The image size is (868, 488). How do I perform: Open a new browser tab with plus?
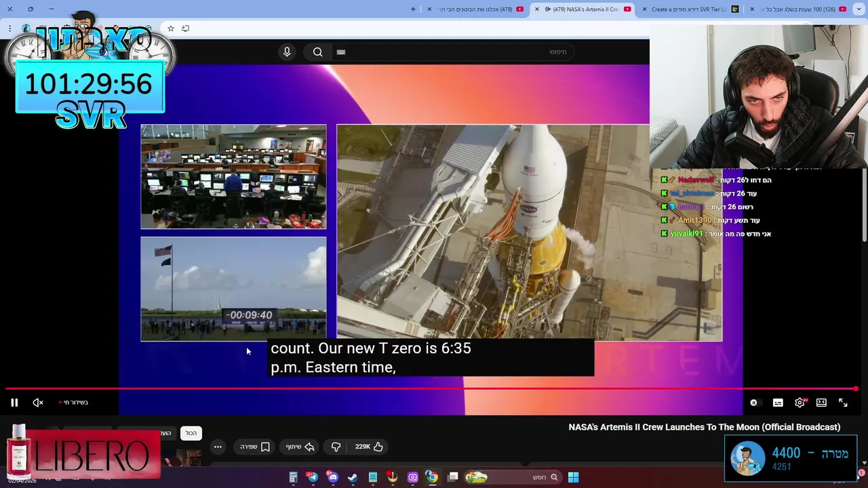tap(413, 9)
